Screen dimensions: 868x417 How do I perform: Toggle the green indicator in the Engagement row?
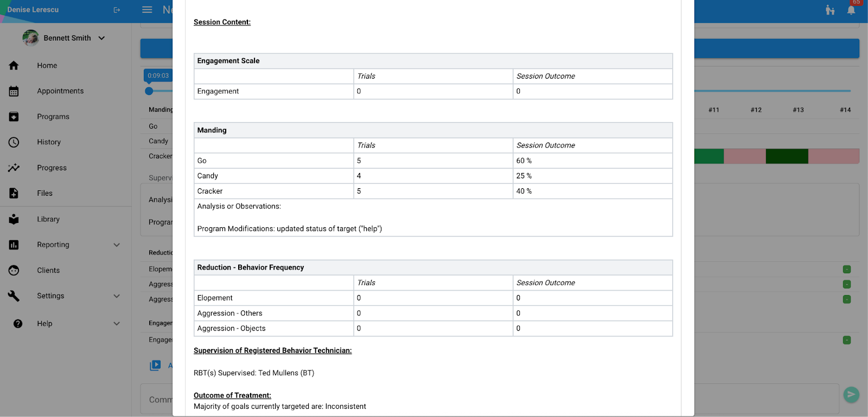tap(846, 341)
